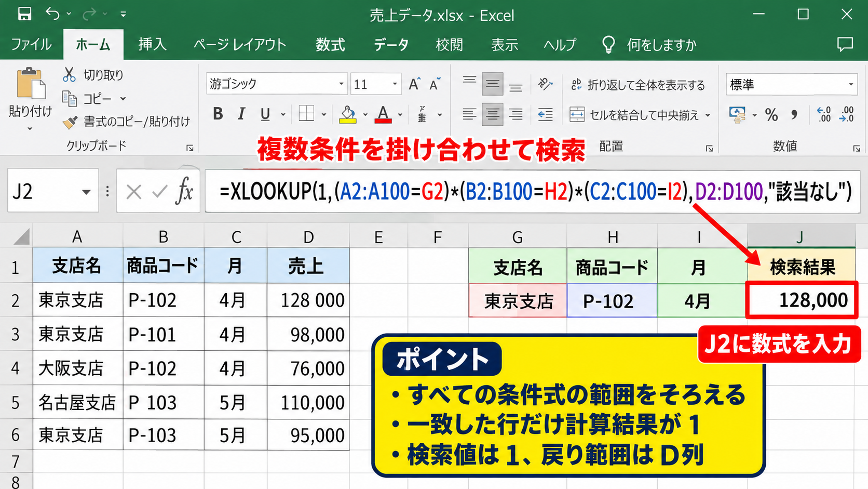The image size is (868, 489).
Task: Click the Select All corner triangle
Action: click(x=21, y=237)
